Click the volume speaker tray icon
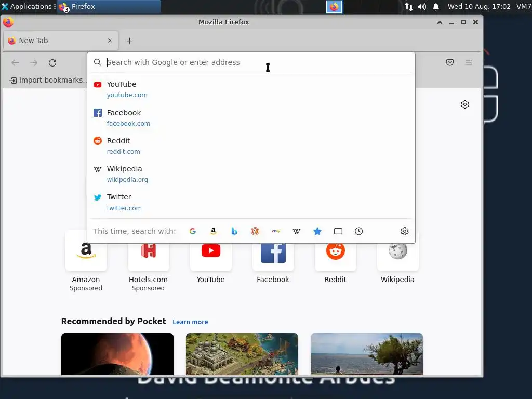The height and width of the screenshot is (399, 532). pos(422,7)
